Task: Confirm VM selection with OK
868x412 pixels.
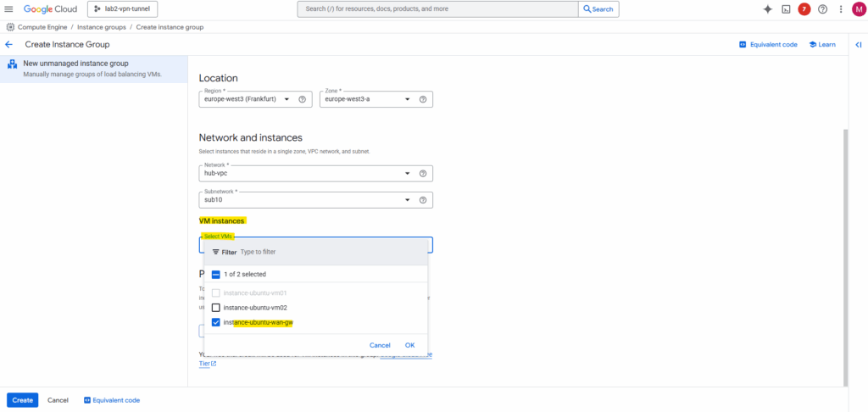Action: tap(409, 345)
